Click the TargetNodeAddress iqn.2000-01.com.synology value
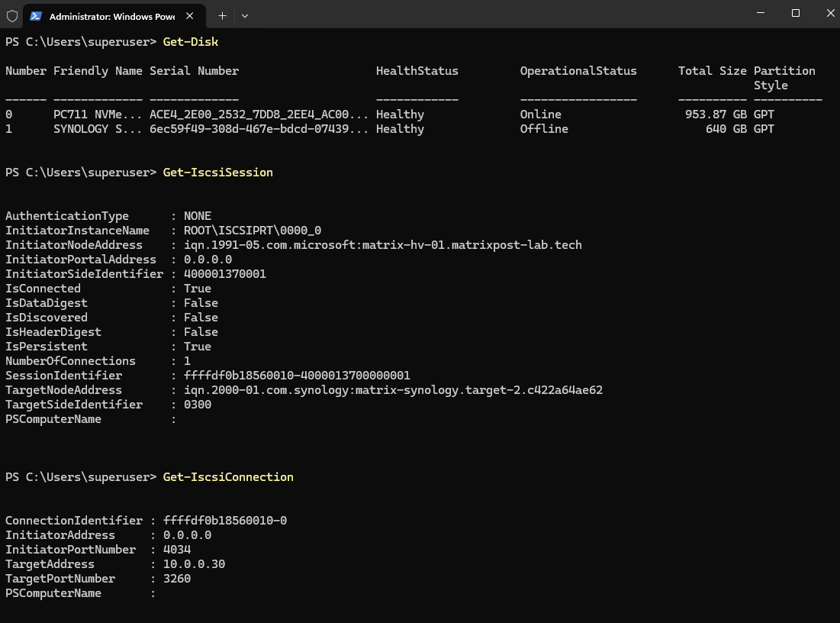Image resolution: width=840 pixels, height=623 pixels. click(x=393, y=390)
